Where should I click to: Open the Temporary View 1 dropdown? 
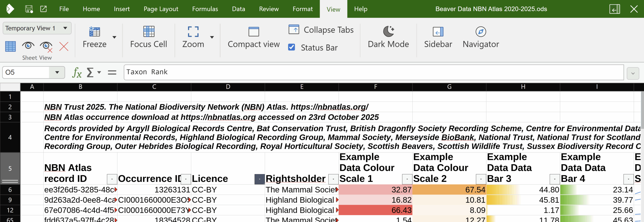65,28
